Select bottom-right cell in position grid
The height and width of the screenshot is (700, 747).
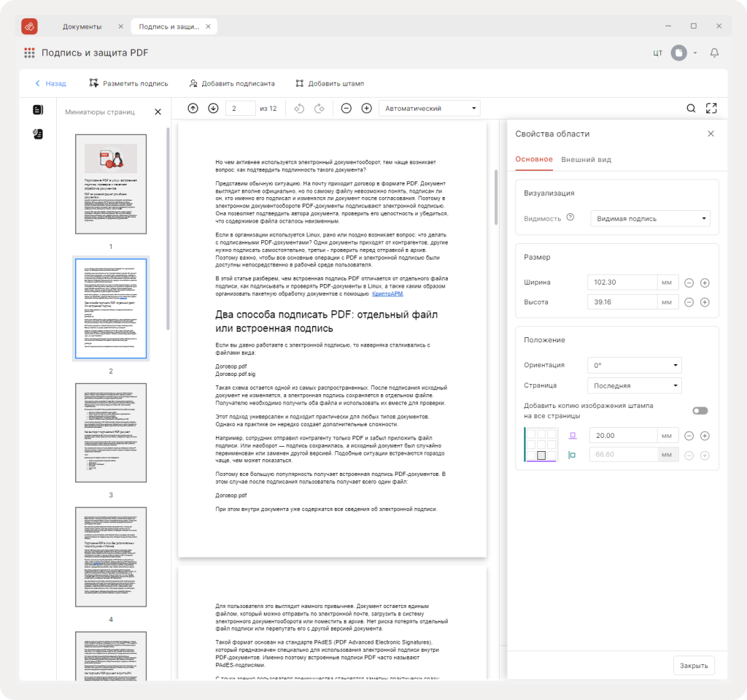(551, 455)
